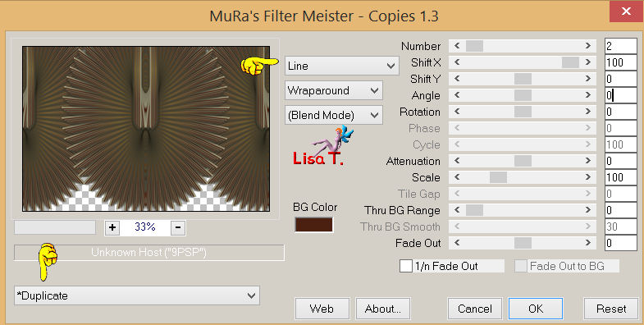Click the Reset button
The image size is (644, 325).
611,309
